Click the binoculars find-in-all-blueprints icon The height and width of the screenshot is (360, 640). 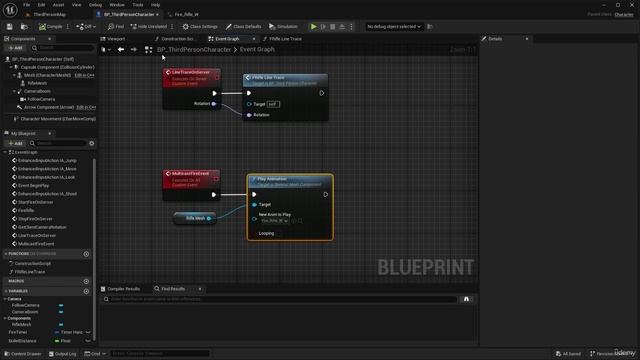tap(466, 299)
